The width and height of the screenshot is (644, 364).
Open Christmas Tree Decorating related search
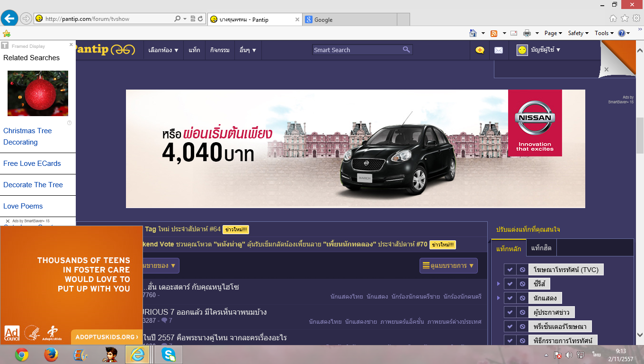(x=27, y=136)
